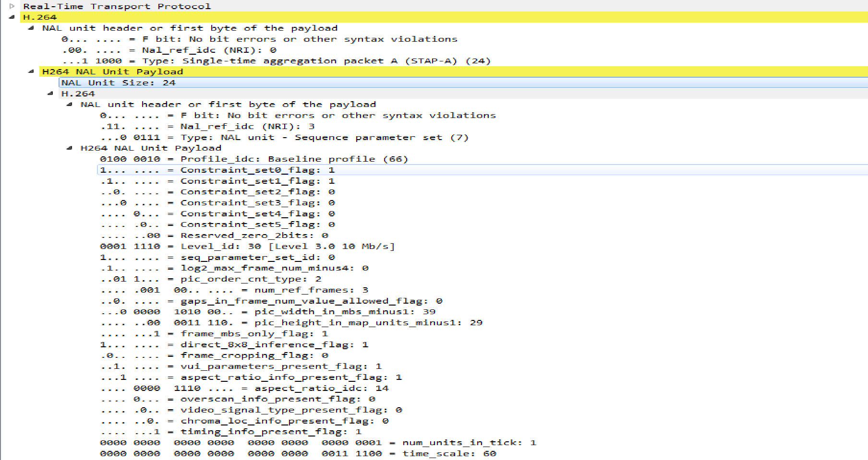Screen dimensions: 868x460
Task: Select the first F bit row under STAP-A header
Action: (260, 39)
